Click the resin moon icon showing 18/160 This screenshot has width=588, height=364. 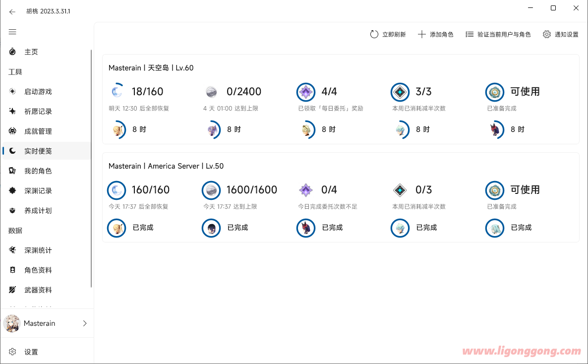pos(117,92)
